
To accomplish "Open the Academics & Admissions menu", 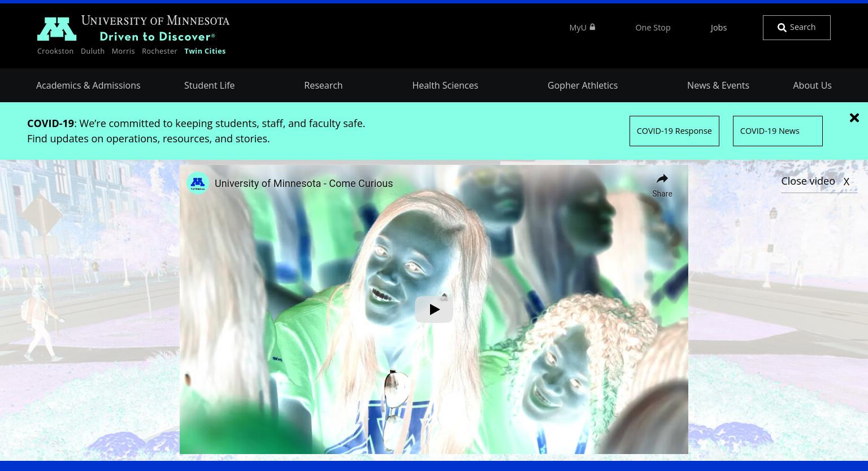I will point(88,85).
